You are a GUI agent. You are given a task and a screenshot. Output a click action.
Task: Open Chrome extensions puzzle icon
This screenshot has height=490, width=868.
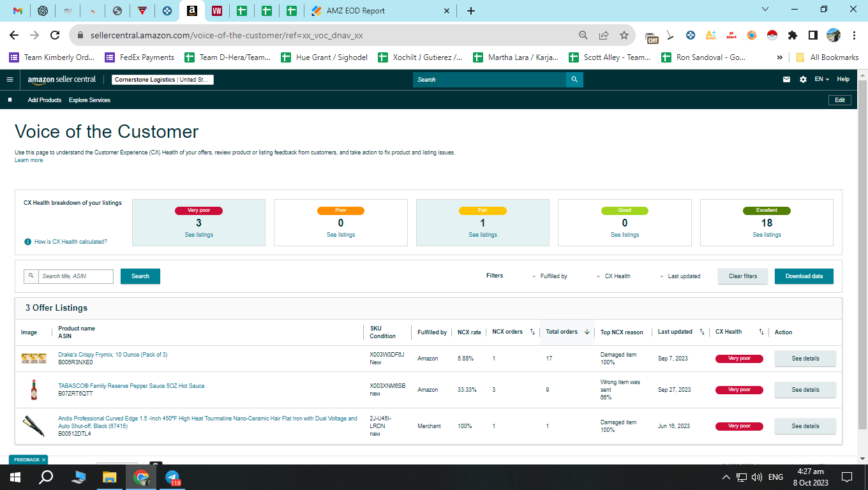pyautogui.click(x=793, y=35)
